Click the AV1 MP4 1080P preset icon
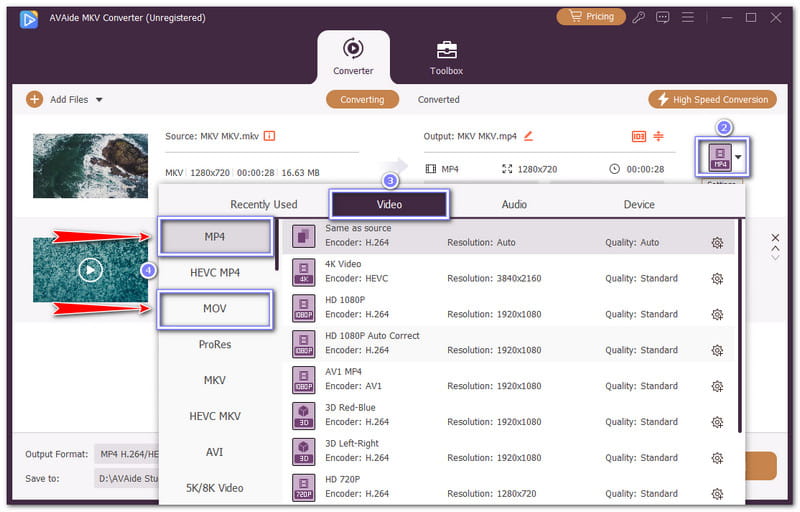Viewport: 800px width, 512px height. (x=304, y=380)
